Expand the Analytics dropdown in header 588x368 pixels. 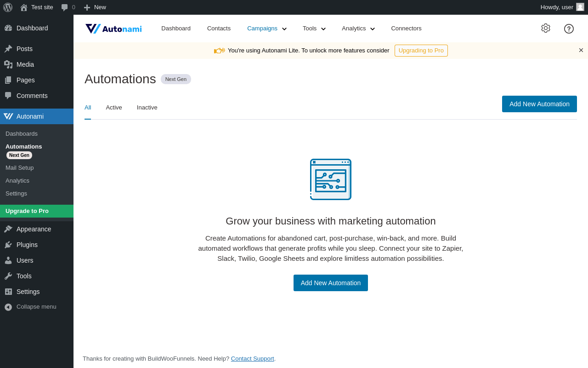click(x=358, y=29)
